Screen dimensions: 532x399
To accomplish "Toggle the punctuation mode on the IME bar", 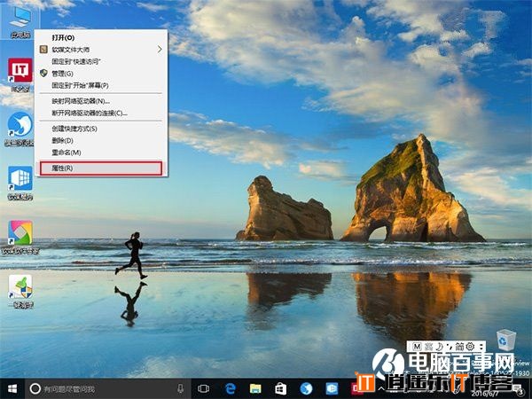I will pyautogui.click(x=450, y=347).
